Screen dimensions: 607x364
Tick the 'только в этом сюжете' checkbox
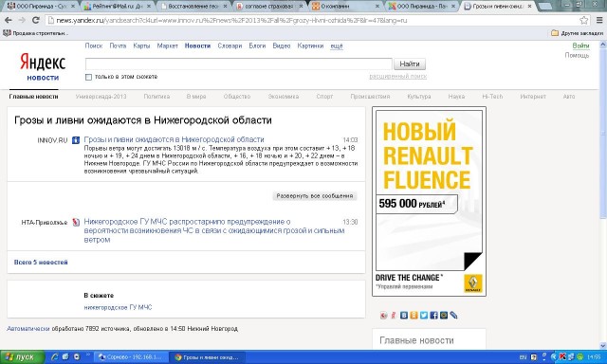88,77
